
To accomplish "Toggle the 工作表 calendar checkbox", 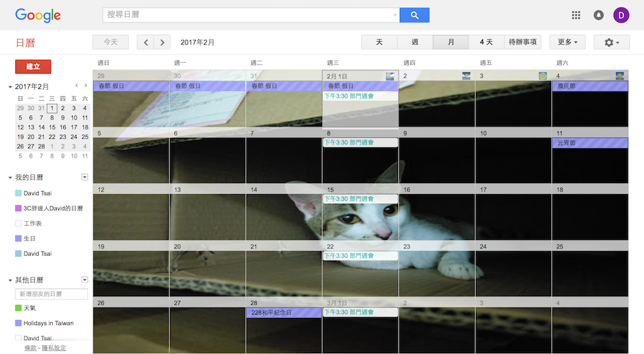I will click(x=18, y=224).
